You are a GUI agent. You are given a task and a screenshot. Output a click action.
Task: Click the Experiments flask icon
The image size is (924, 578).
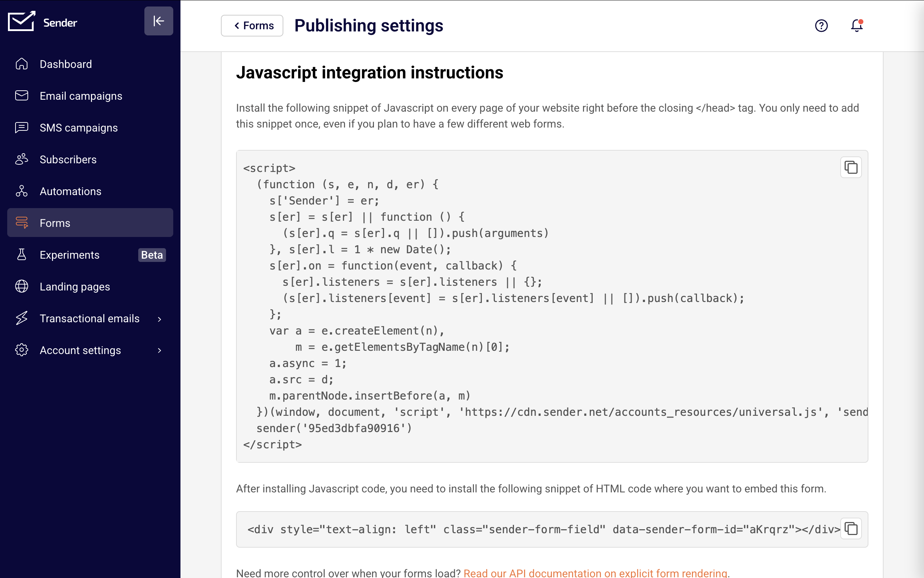[x=22, y=255]
